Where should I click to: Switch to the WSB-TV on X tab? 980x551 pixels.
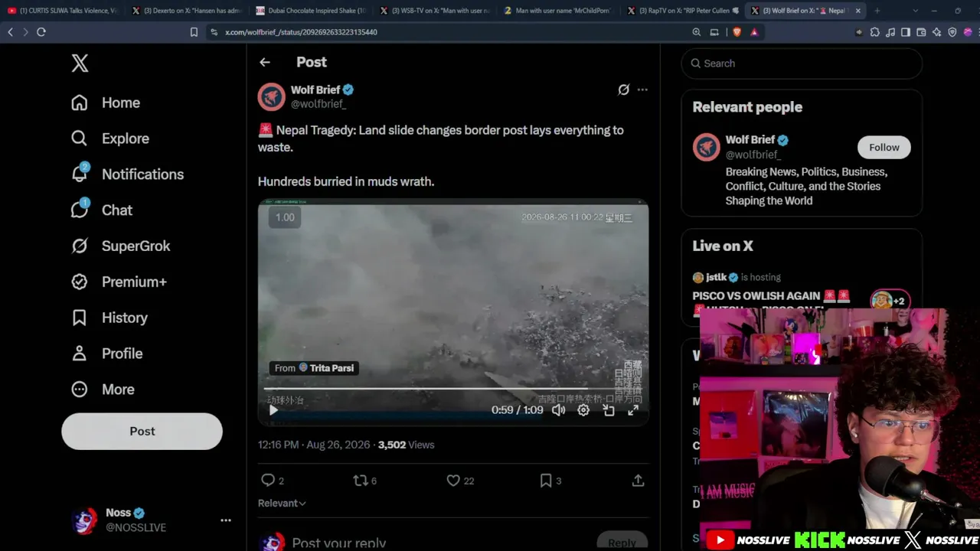tap(435, 11)
